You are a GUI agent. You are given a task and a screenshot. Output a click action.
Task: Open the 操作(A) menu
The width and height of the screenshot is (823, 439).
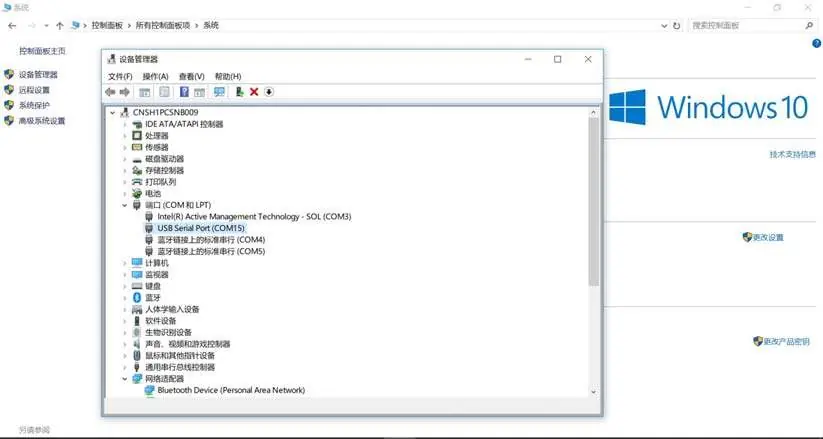pyautogui.click(x=155, y=77)
